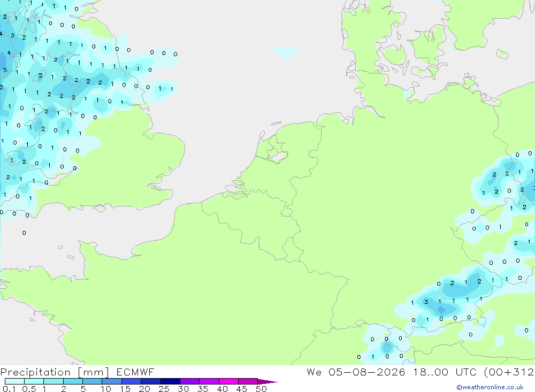The height and width of the screenshot is (392, 535).
Task: Select the '20' legend scale label
Action: pyautogui.click(x=144, y=389)
